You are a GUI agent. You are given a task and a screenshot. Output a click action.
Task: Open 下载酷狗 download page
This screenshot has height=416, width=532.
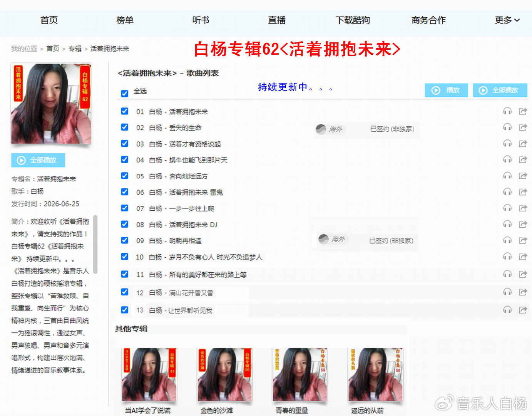point(353,20)
